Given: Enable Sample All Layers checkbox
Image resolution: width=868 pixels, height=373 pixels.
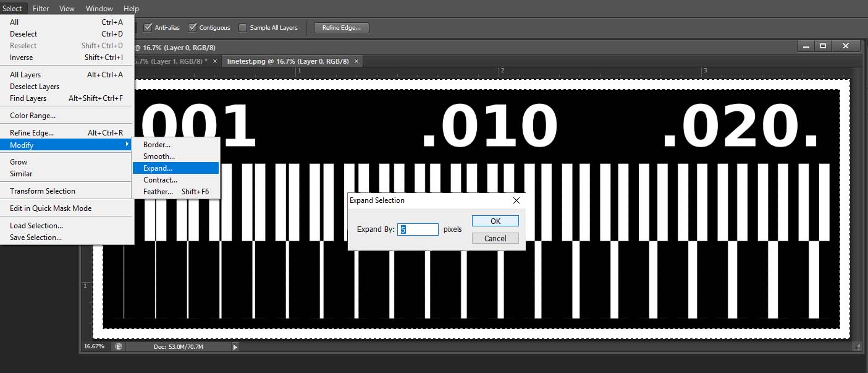Looking at the screenshot, I should coord(243,27).
